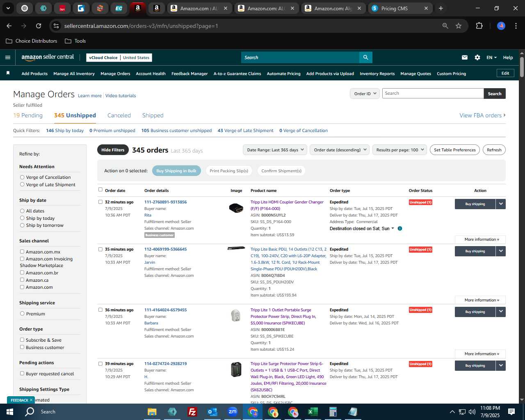Click the 146 Ship by today quick filter

(x=65, y=130)
